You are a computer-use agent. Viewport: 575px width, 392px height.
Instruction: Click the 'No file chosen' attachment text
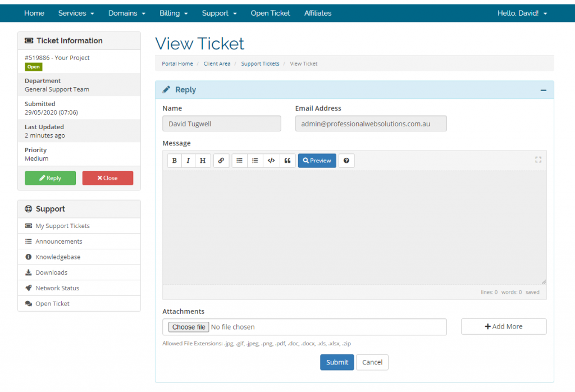(233, 327)
